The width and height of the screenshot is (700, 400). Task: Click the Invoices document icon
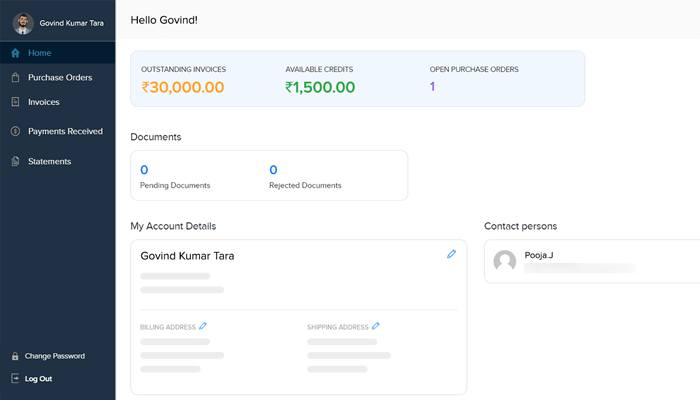click(x=15, y=102)
